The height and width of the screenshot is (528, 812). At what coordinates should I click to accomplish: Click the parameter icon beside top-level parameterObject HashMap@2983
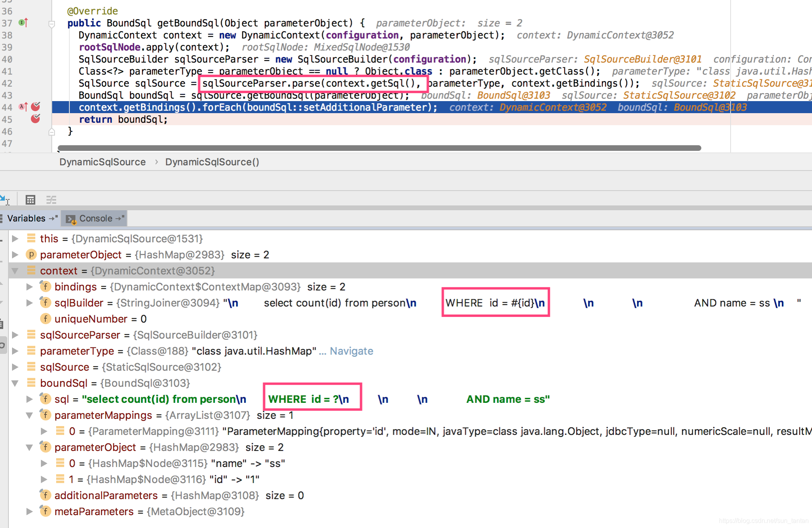pyautogui.click(x=31, y=254)
